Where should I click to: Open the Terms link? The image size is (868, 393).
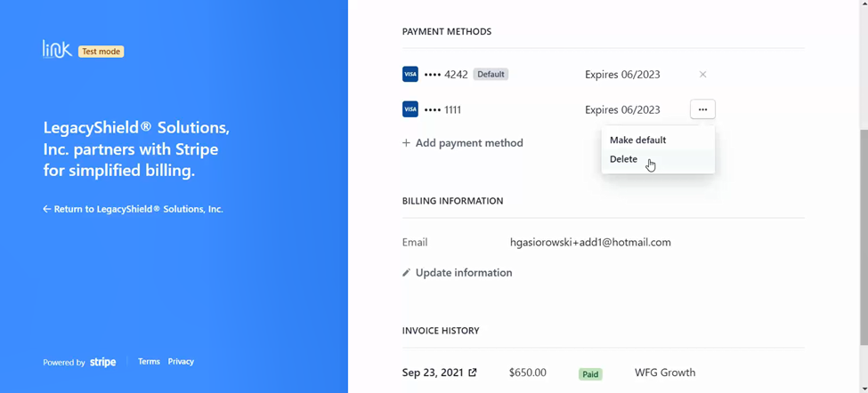click(x=149, y=362)
